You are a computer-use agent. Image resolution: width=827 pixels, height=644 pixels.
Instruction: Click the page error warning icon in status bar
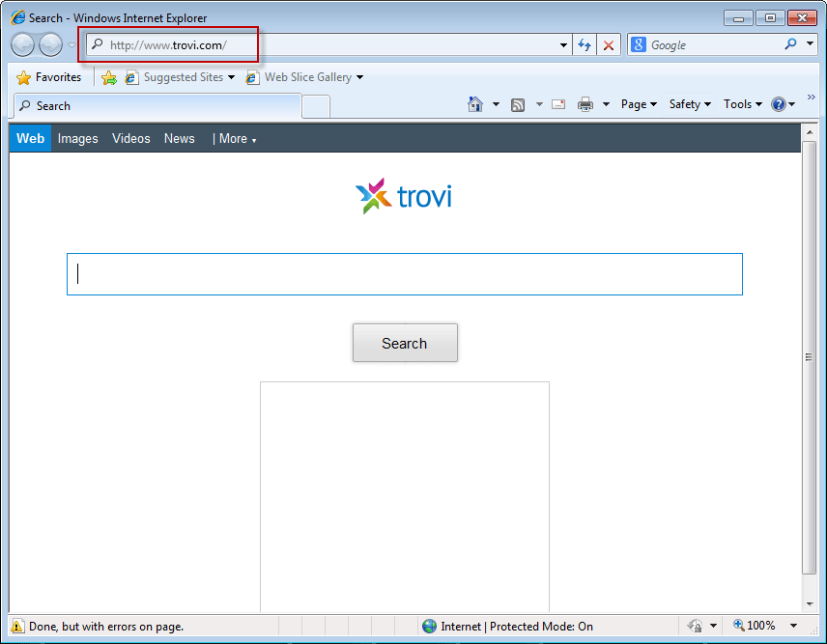click(x=16, y=626)
